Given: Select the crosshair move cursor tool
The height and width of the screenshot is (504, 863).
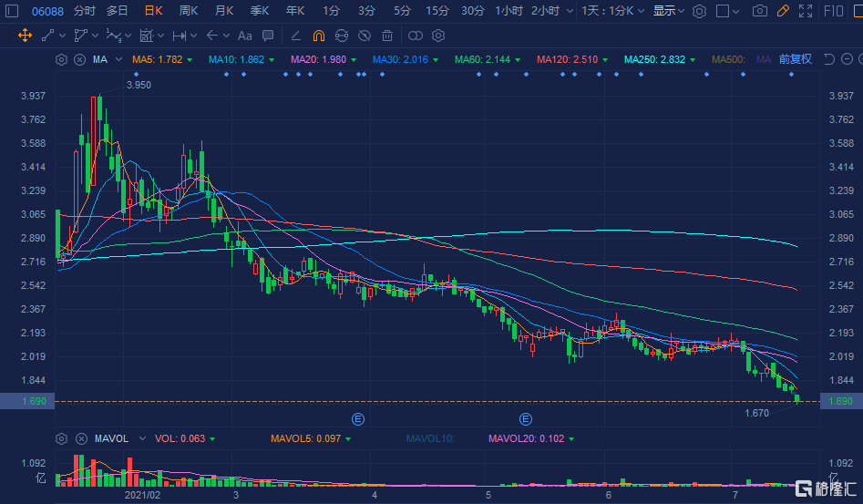Looking at the screenshot, I should tap(25, 36).
